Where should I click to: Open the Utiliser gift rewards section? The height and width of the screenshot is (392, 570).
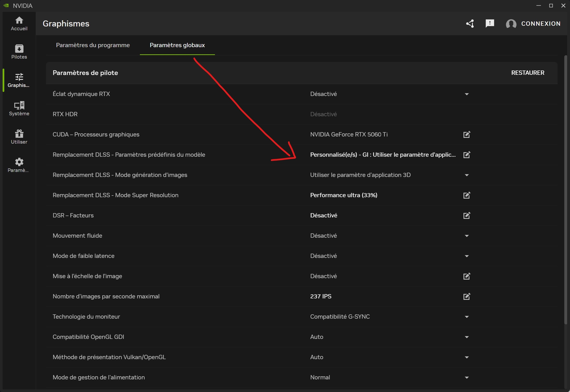pyautogui.click(x=19, y=137)
